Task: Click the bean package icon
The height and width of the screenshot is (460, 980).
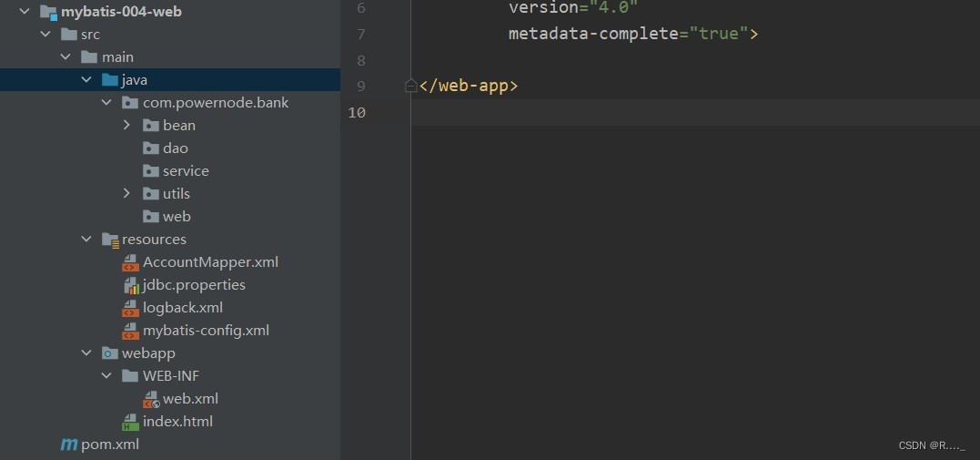Action: pyautogui.click(x=151, y=125)
